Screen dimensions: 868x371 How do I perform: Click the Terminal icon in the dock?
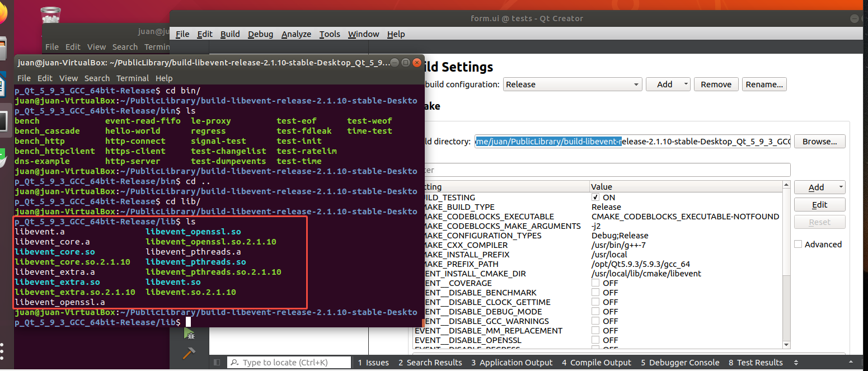(x=3, y=120)
